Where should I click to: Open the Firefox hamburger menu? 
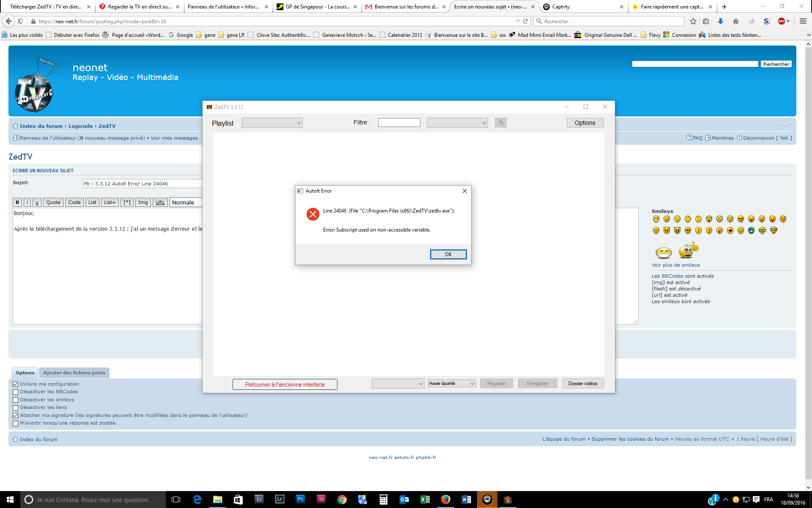click(x=803, y=21)
